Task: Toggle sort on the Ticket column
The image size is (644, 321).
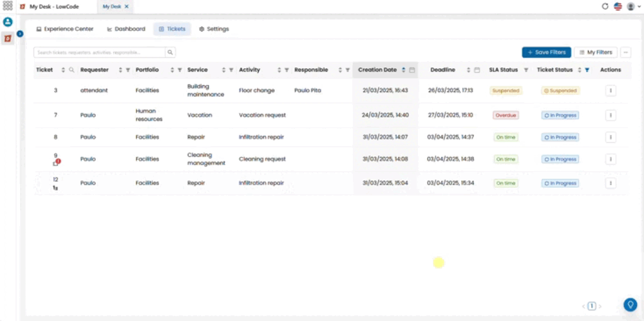Action: [63, 70]
